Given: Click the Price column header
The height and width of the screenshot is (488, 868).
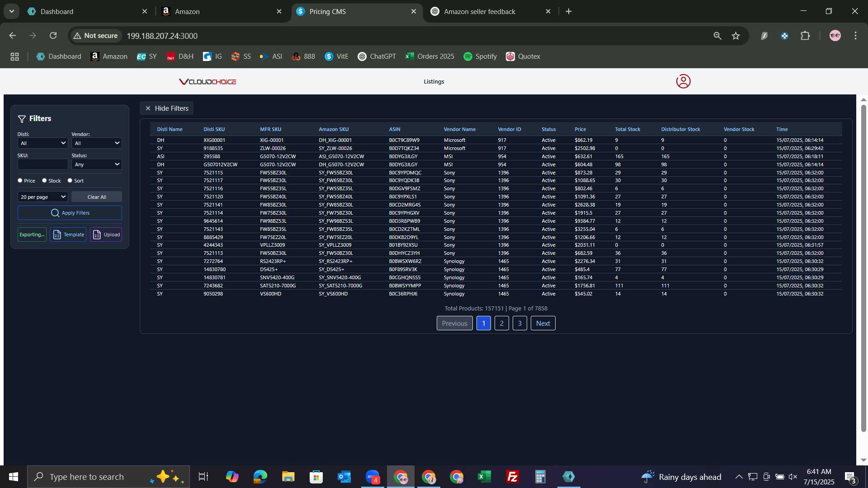Looking at the screenshot, I should pos(580,129).
